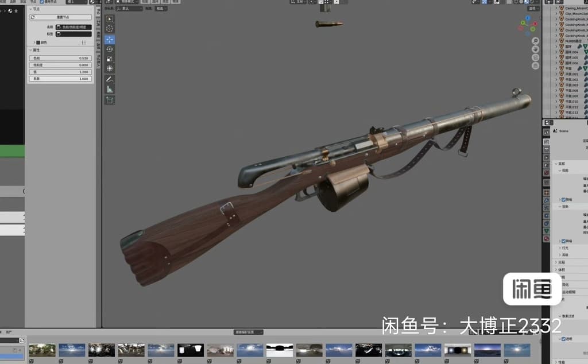Select the Scale tool icon
The height and width of the screenshot is (364, 588).
point(110,59)
